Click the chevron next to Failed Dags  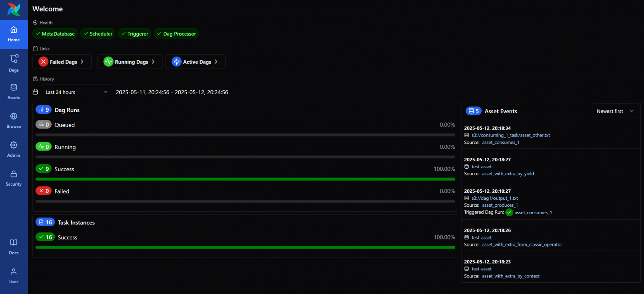[82, 62]
